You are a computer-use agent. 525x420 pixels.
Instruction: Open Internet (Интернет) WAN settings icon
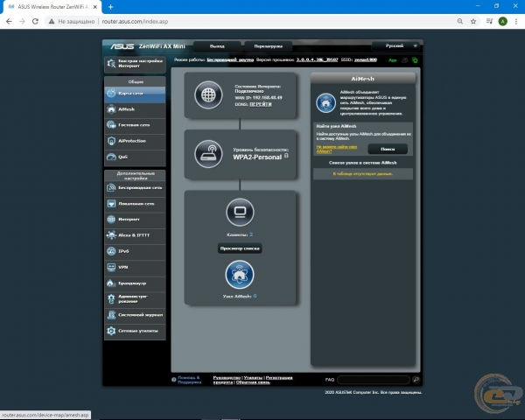(x=111, y=219)
